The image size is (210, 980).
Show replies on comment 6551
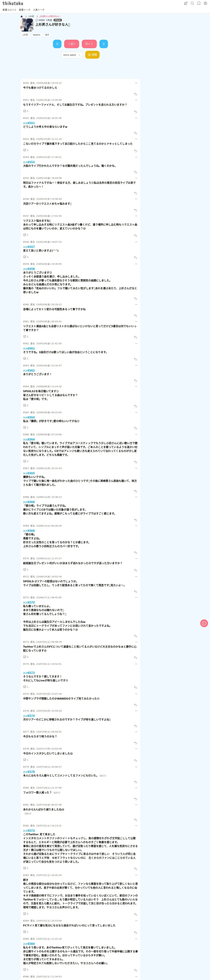tap(26, 111)
